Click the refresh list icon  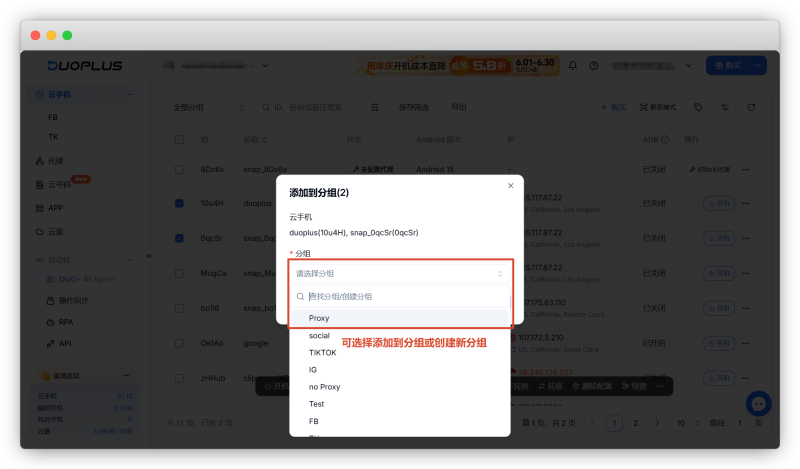751,107
